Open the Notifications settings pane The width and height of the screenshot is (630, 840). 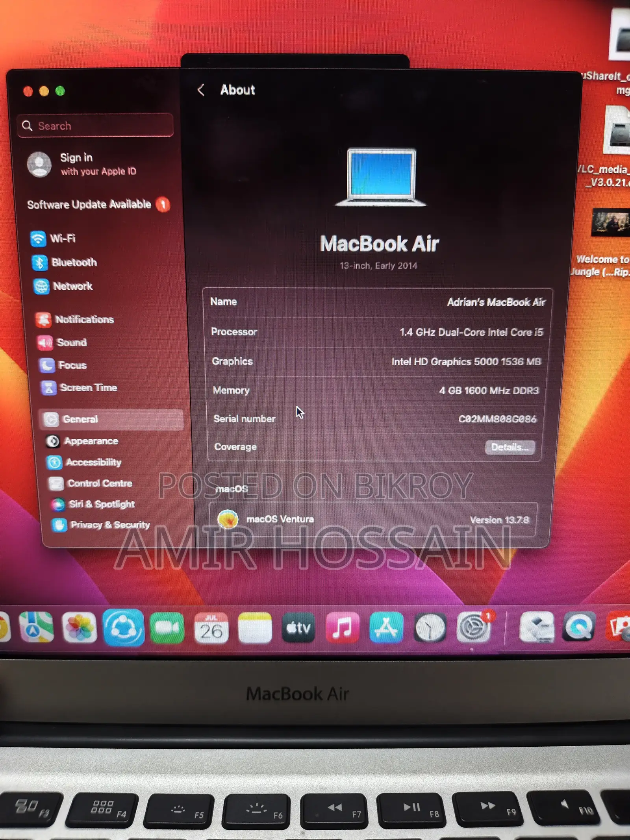pyautogui.click(x=75, y=320)
